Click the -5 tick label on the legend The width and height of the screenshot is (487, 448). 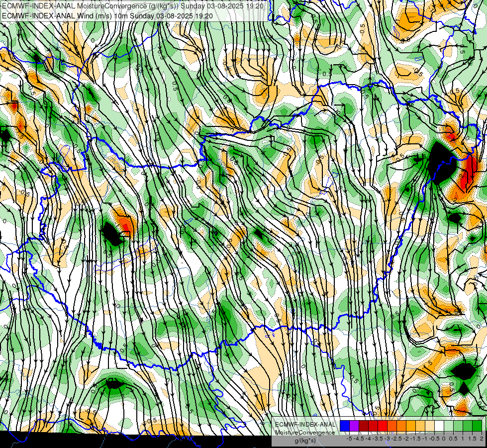pyautogui.click(x=349, y=439)
